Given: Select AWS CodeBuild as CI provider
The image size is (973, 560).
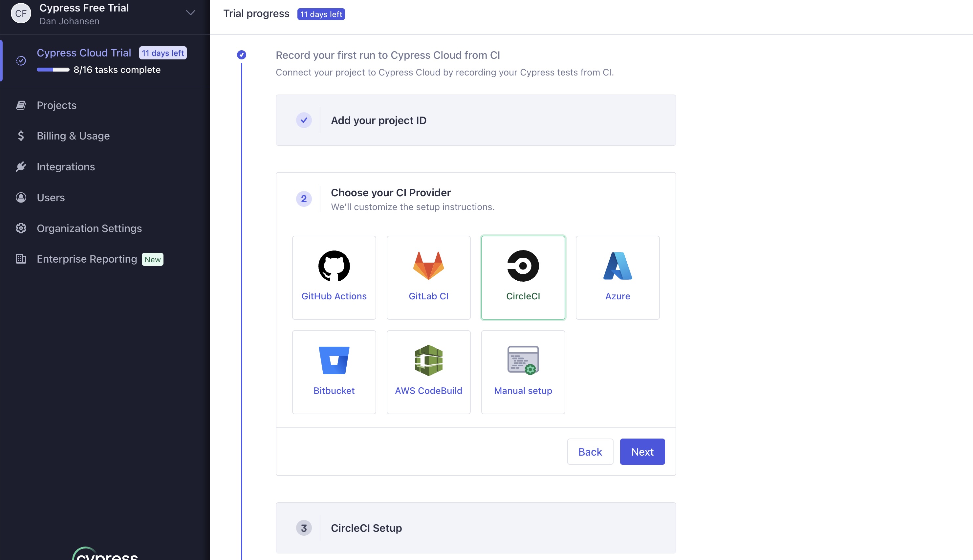Looking at the screenshot, I should point(428,371).
